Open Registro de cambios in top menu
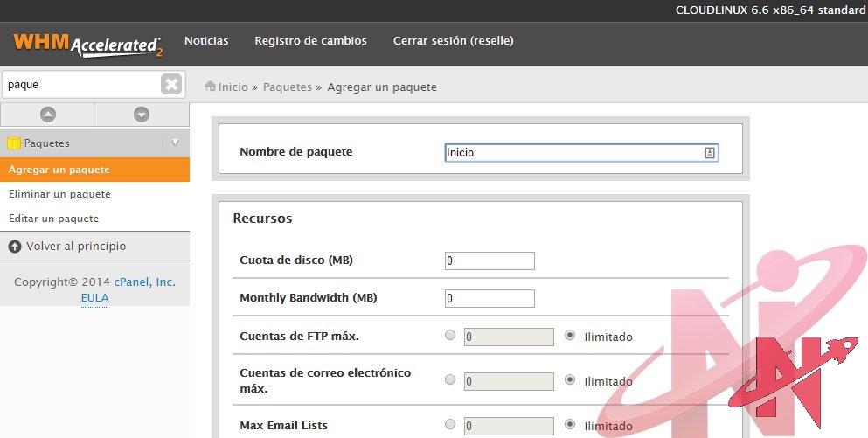This screenshot has height=438, width=868. click(x=310, y=41)
